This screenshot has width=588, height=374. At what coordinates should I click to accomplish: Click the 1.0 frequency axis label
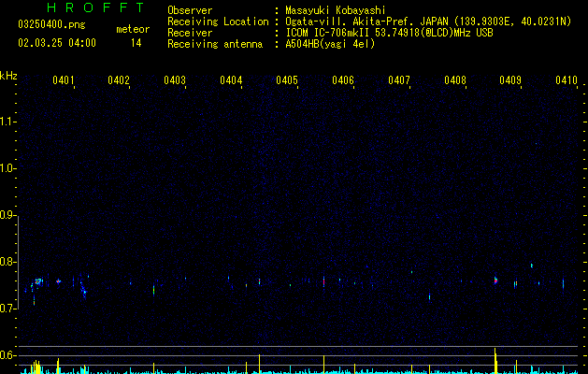pyautogui.click(x=7, y=168)
